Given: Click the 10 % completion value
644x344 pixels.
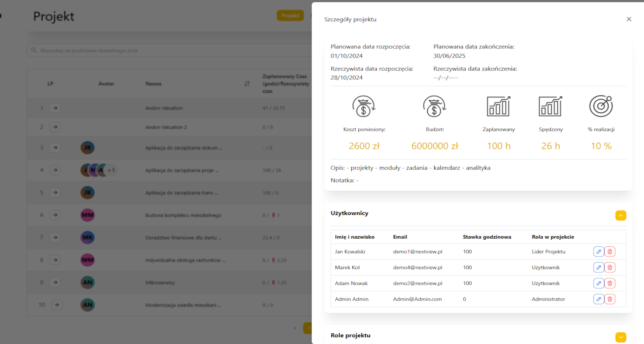Looking at the screenshot, I should [601, 146].
